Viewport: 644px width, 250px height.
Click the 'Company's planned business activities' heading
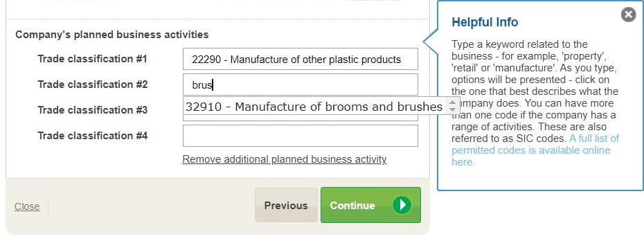pos(112,35)
